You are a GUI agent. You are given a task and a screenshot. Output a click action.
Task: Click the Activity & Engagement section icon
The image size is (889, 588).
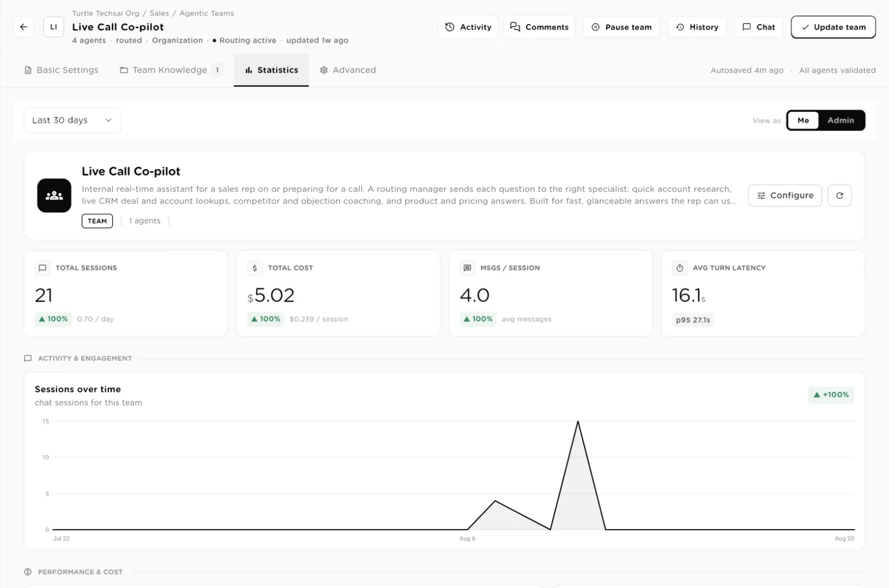point(28,358)
